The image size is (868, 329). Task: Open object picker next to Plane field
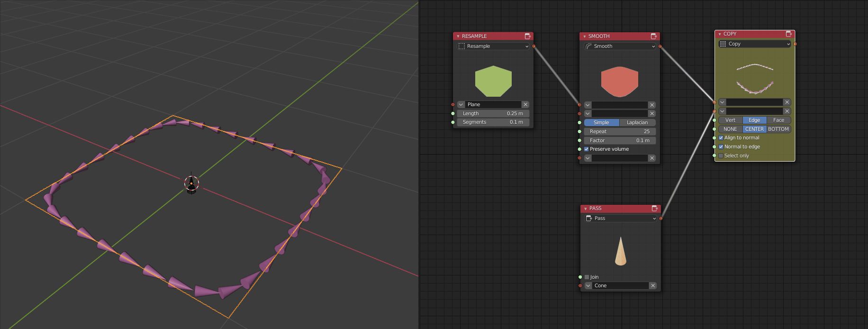(x=461, y=104)
